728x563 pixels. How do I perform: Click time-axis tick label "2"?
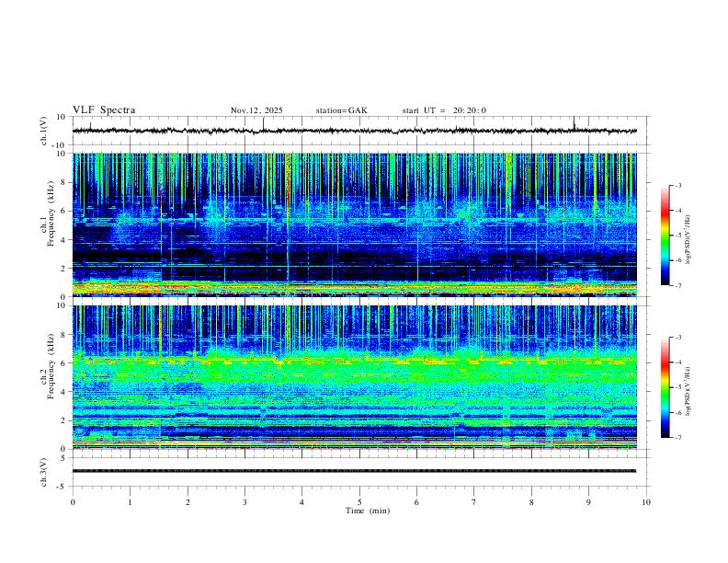(x=188, y=502)
